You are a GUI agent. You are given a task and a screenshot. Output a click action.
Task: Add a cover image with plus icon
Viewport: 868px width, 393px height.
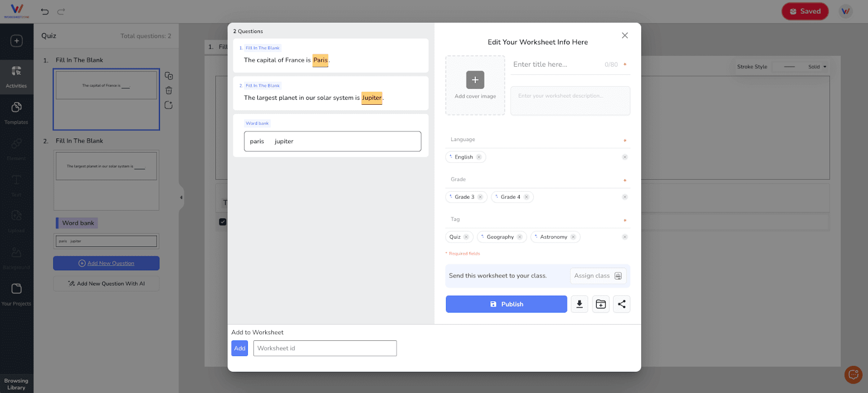coord(475,80)
